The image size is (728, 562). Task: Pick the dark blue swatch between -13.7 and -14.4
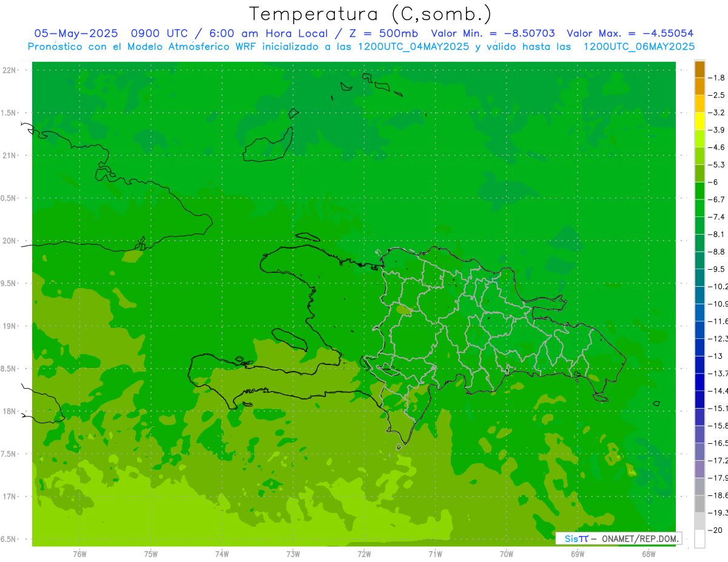point(699,382)
